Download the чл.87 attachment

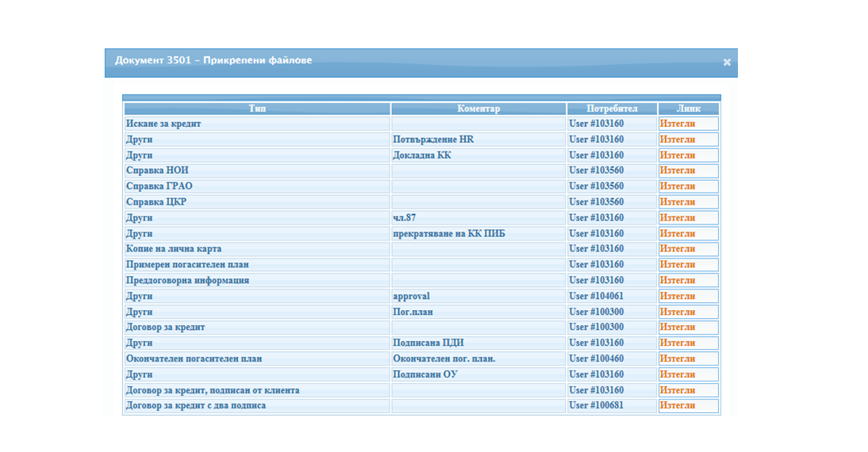[x=677, y=218]
